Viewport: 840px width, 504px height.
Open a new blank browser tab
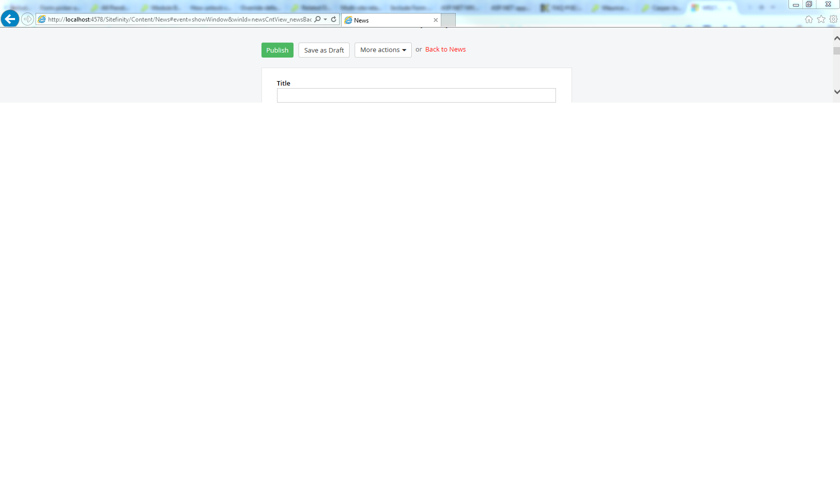[448, 20]
